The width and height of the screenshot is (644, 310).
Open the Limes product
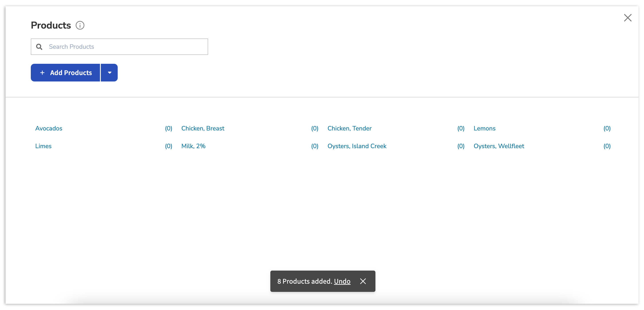coord(43,146)
